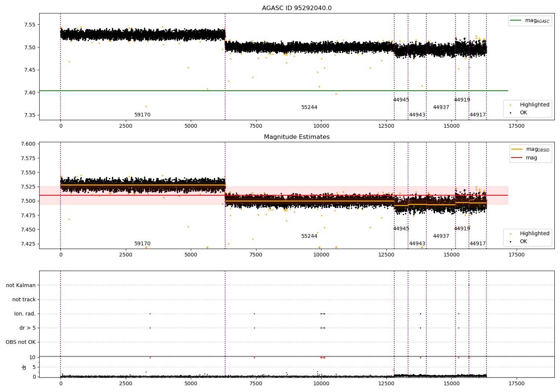Click obsid label 44919 in the top plot
Viewport: 560px width, 392px height.
pos(462,100)
